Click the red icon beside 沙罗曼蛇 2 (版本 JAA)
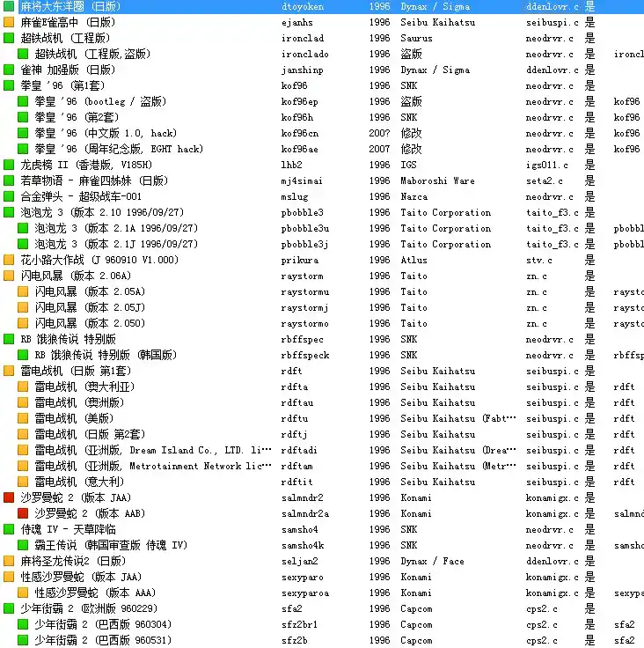The width and height of the screenshot is (644, 648). (x=9, y=498)
